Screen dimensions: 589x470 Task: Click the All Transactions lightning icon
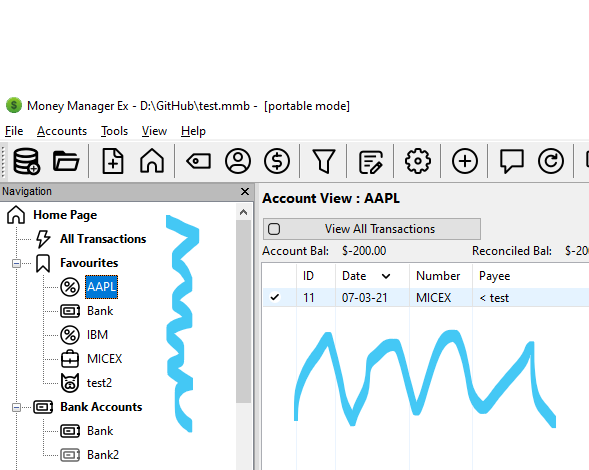pyautogui.click(x=43, y=239)
